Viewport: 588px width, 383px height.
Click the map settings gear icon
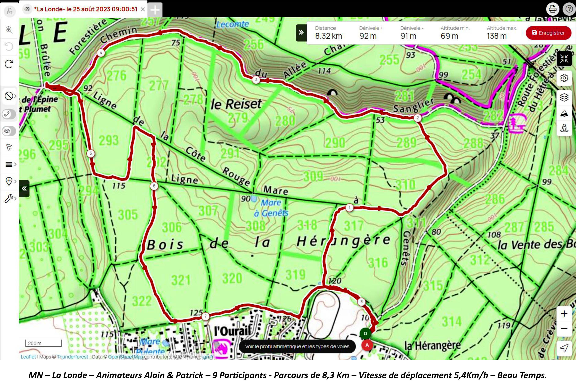click(564, 78)
